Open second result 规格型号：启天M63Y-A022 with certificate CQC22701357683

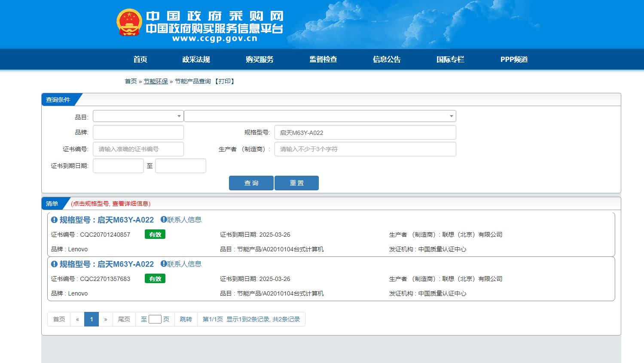click(x=107, y=264)
